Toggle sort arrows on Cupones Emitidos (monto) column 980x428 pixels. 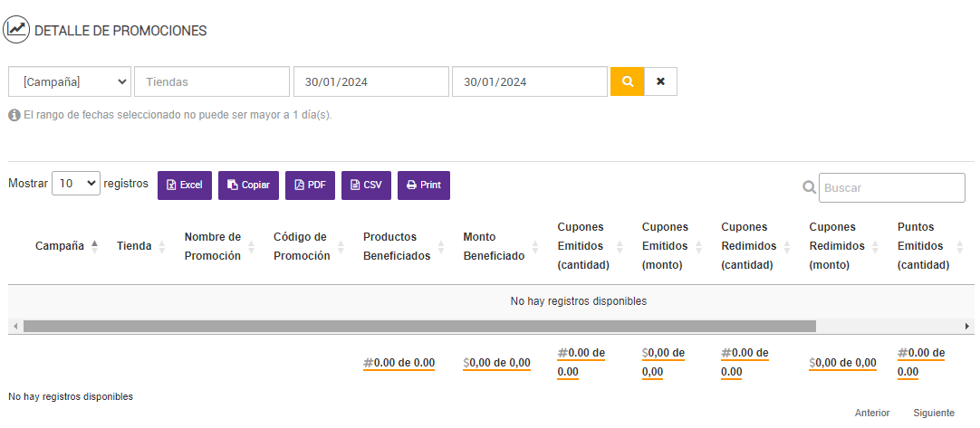[x=698, y=247]
